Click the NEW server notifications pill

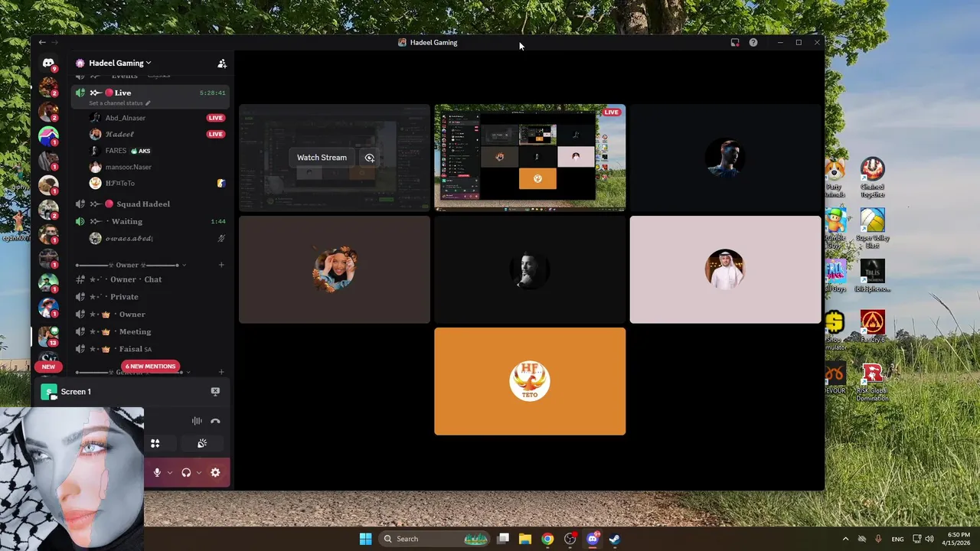pos(48,367)
